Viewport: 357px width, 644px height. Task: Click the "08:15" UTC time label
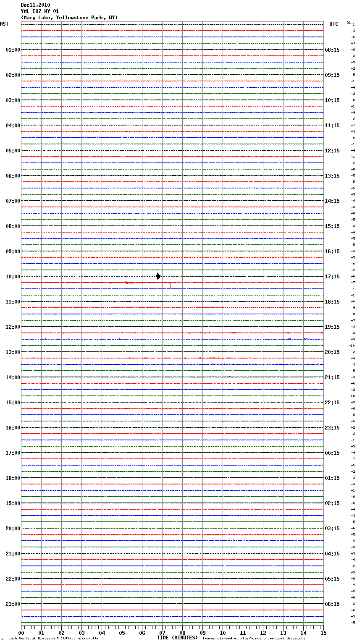coord(332,50)
